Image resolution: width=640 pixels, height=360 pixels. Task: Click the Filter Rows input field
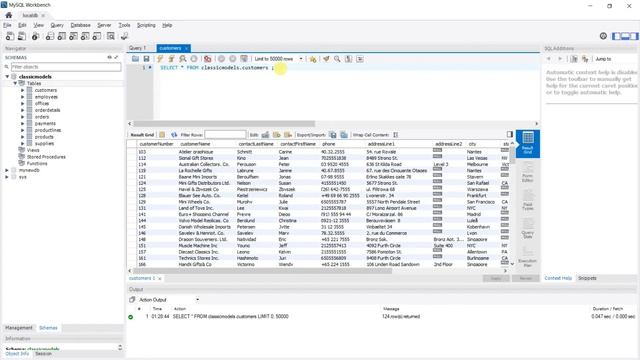[225, 135]
